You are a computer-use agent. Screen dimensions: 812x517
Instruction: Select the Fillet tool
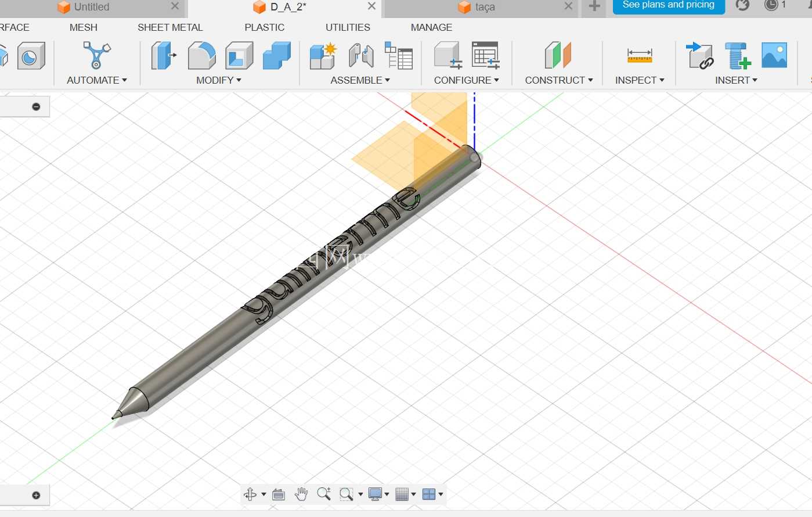point(201,56)
